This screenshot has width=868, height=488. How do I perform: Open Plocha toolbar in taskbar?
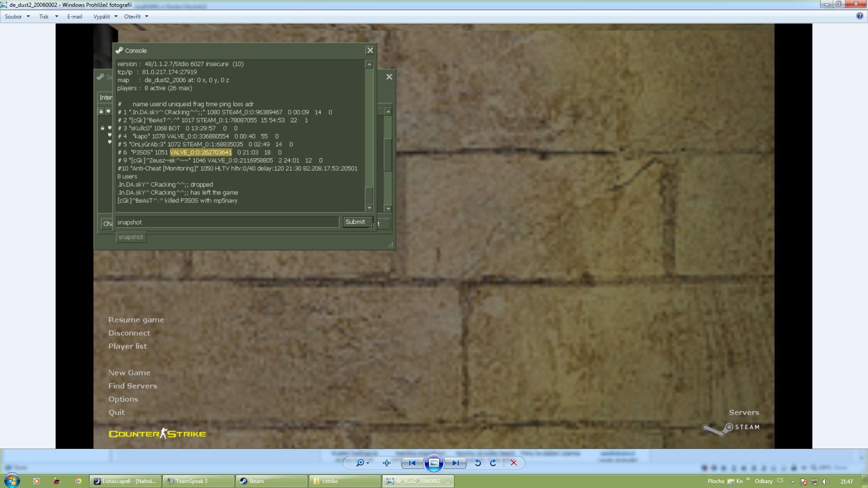click(716, 481)
